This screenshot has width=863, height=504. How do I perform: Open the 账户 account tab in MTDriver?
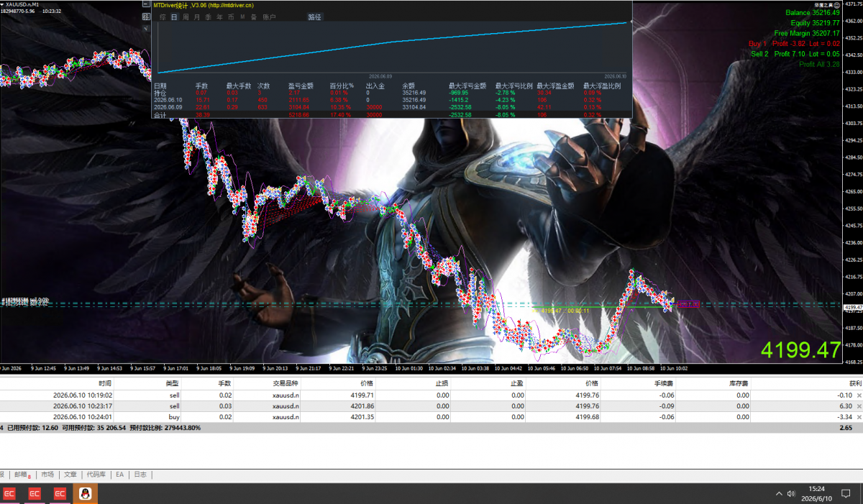269,17
